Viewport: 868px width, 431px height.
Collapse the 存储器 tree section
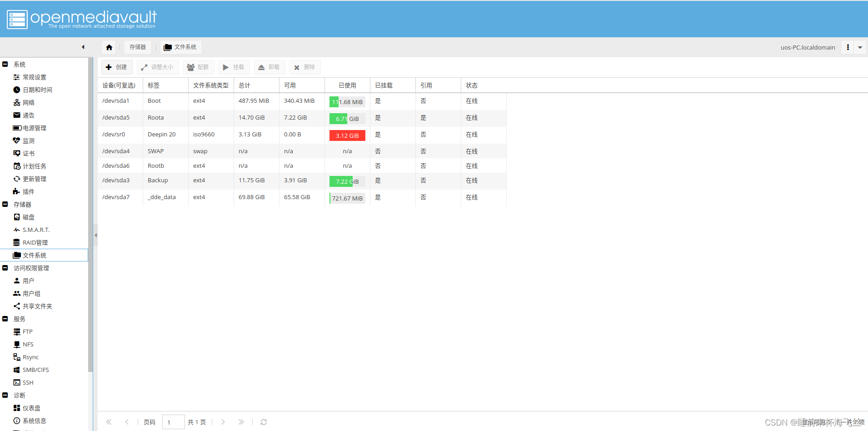tap(5, 204)
